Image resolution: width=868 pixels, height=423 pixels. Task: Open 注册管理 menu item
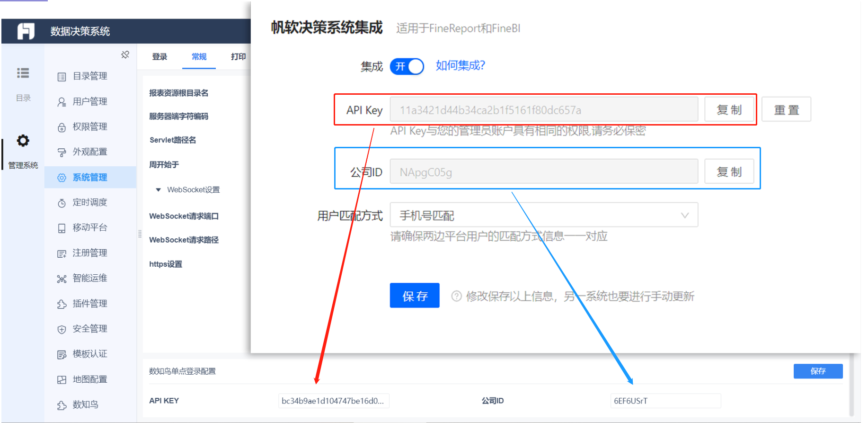(x=90, y=253)
